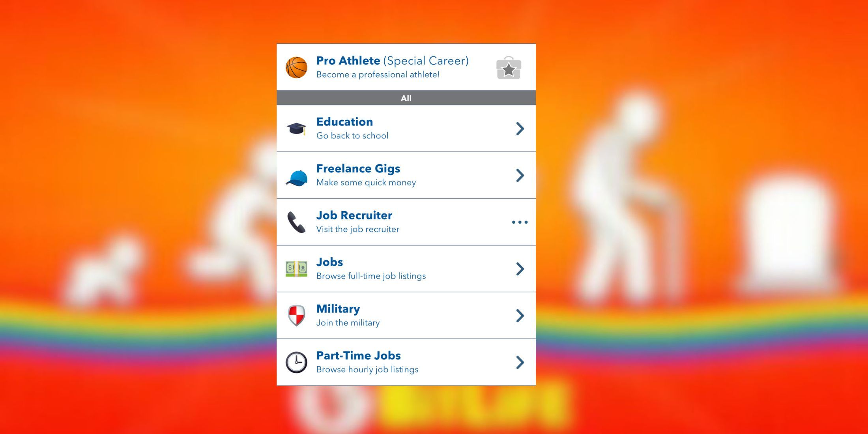868x434 pixels.
Task: Expand the Jobs full-time listings
Action: click(519, 268)
